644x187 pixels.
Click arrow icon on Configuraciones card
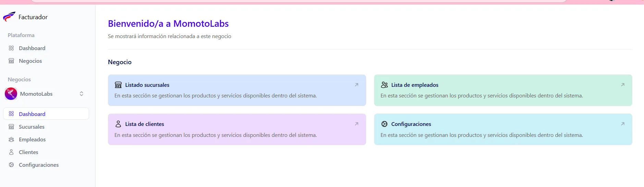click(623, 124)
